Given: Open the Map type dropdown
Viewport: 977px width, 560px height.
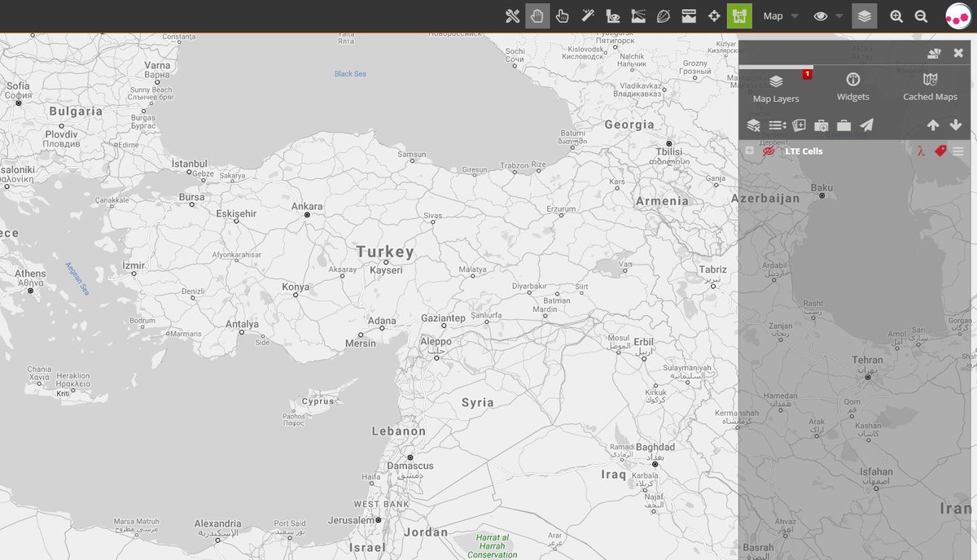Looking at the screenshot, I should tap(780, 16).
